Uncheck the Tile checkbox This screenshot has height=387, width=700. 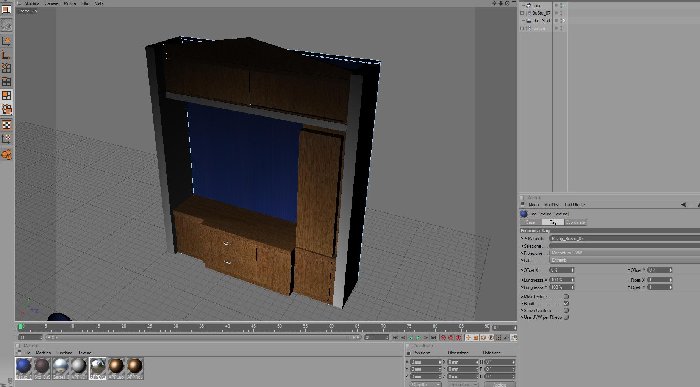566,303
